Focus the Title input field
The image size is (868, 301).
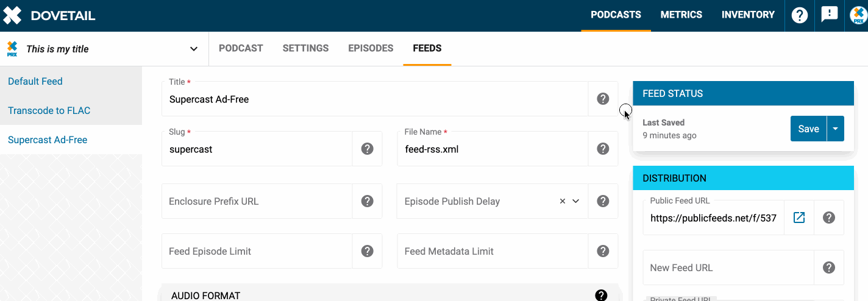375,99
